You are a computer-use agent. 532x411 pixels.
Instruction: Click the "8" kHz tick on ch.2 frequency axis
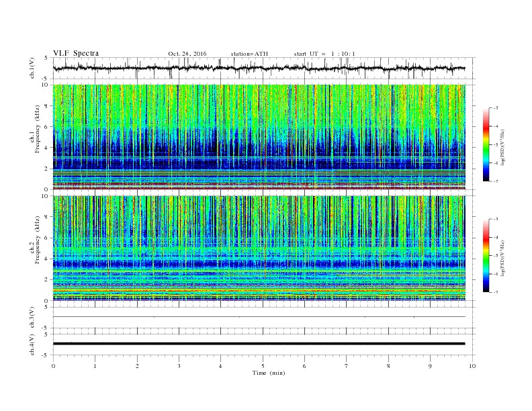(47, 217)
